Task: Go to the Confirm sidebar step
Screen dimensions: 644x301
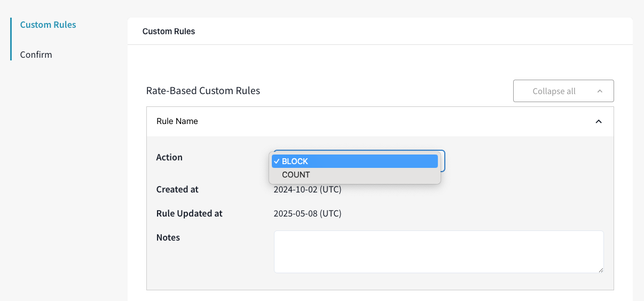Action: coord(36,55)
